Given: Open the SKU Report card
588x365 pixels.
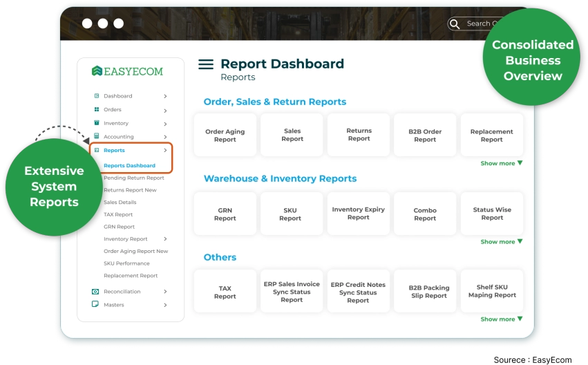Looking at the screenshot, I should pyautogui.click(x=292, y=214).
